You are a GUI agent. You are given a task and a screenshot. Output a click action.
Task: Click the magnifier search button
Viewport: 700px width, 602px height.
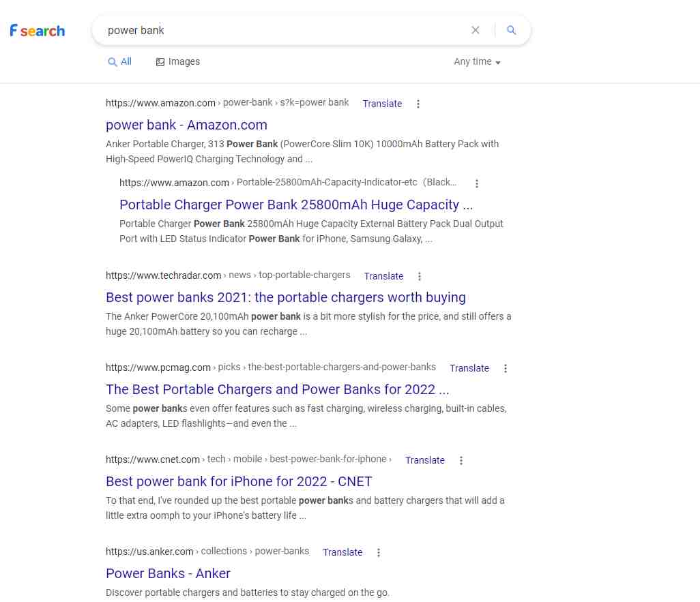[511, 30]
